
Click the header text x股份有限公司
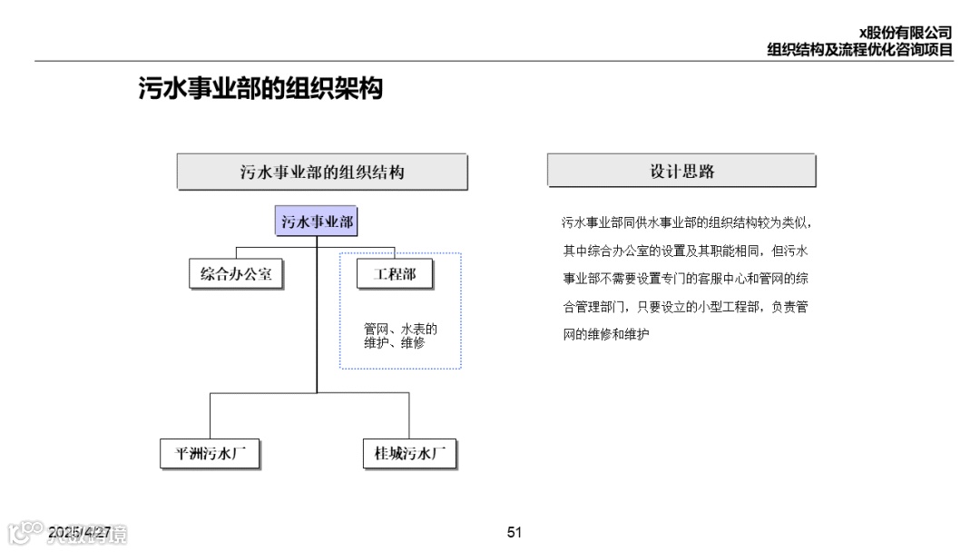point(905,33)
